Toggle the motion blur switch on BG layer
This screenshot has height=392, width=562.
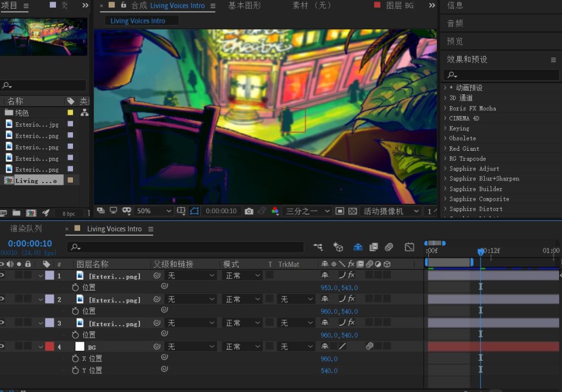click(369, 346)
